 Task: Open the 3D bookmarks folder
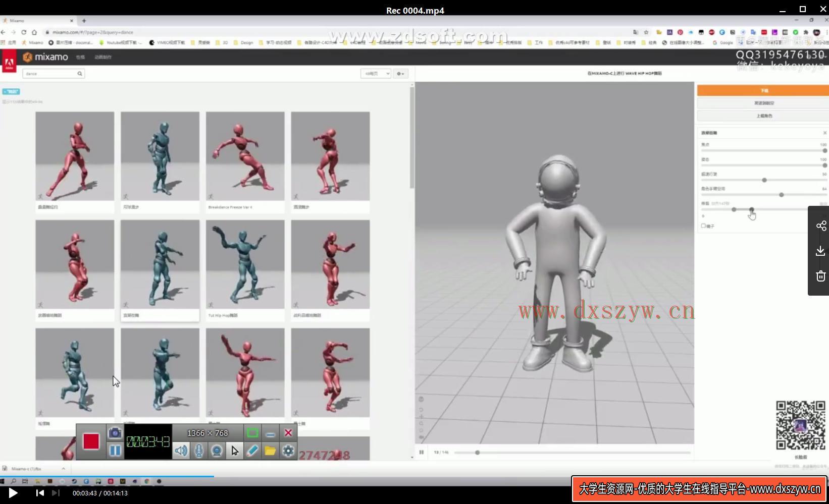(x=222, y=43)
